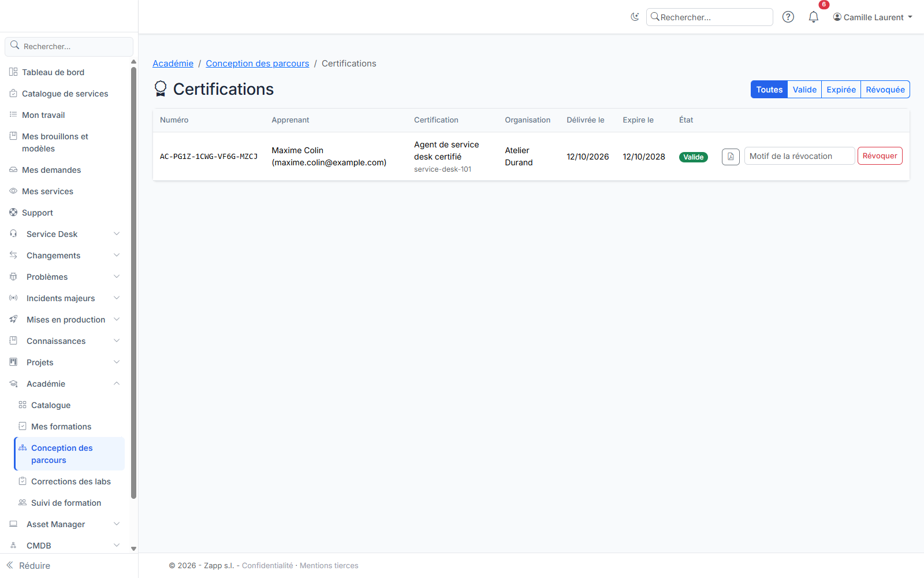
Task: Open the Camille Laurent user dropdown
Action: click(x=873, y=17)
